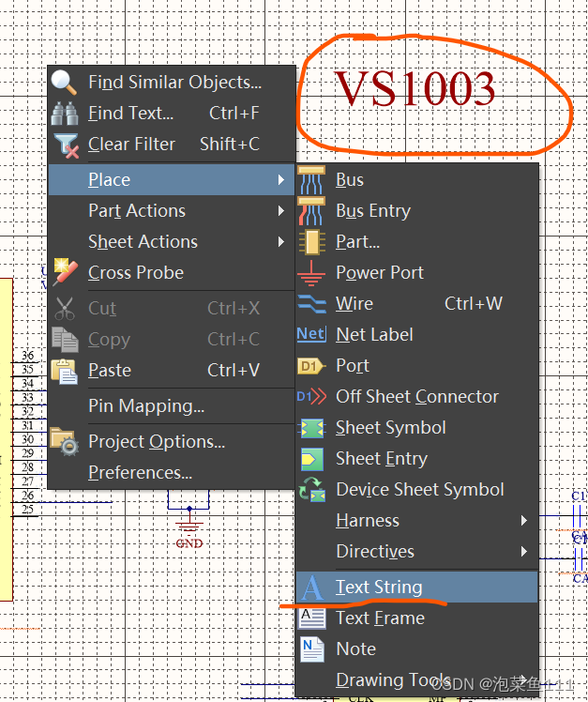Select Wire menu item
The width and height of the screenshot is (588, 702).
click(416, 303)
